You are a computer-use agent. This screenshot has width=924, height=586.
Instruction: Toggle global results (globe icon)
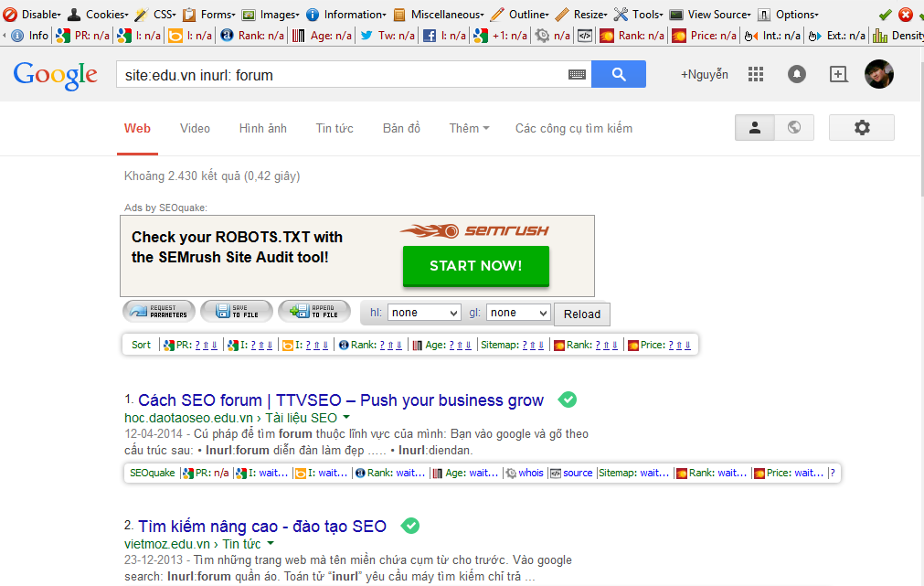[x=794, y=127]
